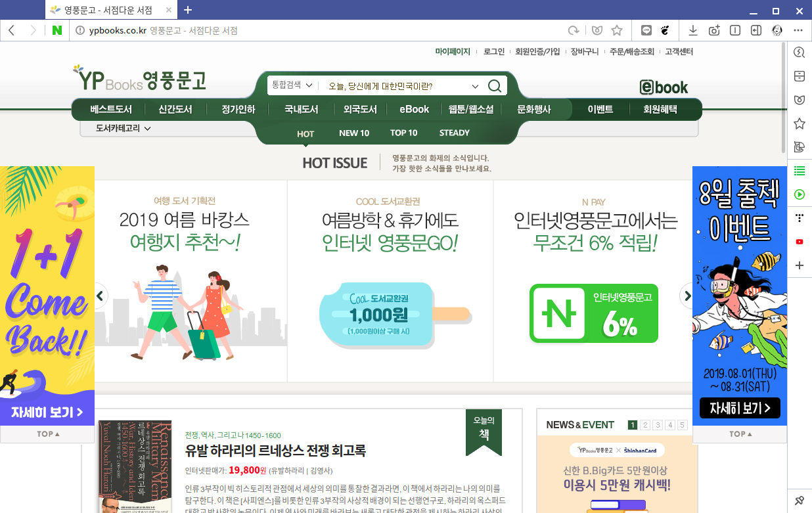Select NEWS & EVENT page 3
812x513 pixels.
pyautogui.click(x=658, y=425)
